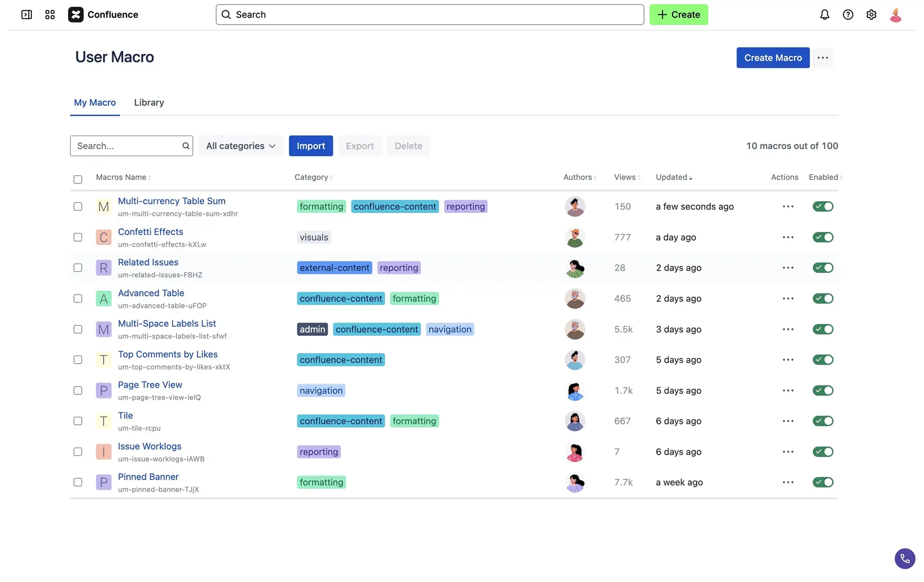Open the phone support floating button

pos(905,558)
